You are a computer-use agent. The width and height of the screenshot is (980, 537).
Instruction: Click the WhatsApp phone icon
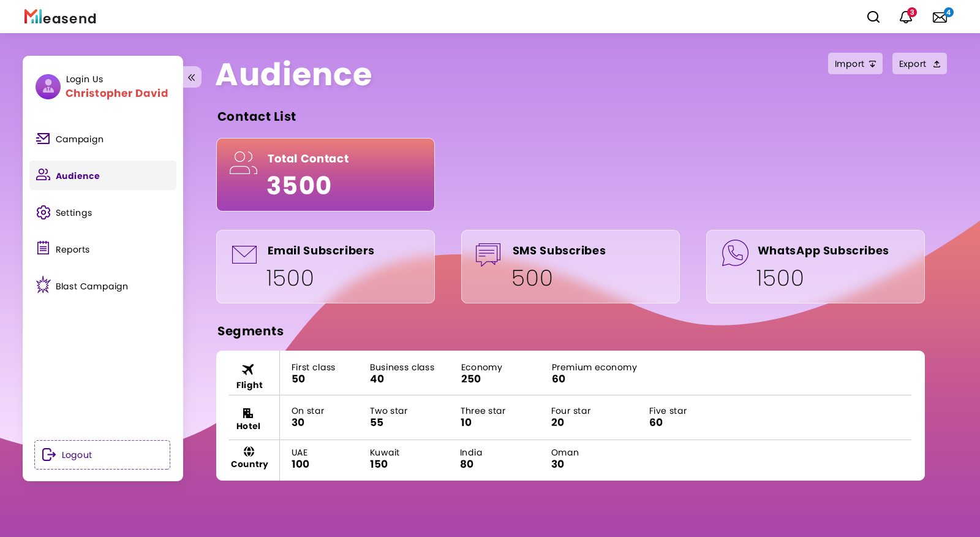tap(734, 253)
